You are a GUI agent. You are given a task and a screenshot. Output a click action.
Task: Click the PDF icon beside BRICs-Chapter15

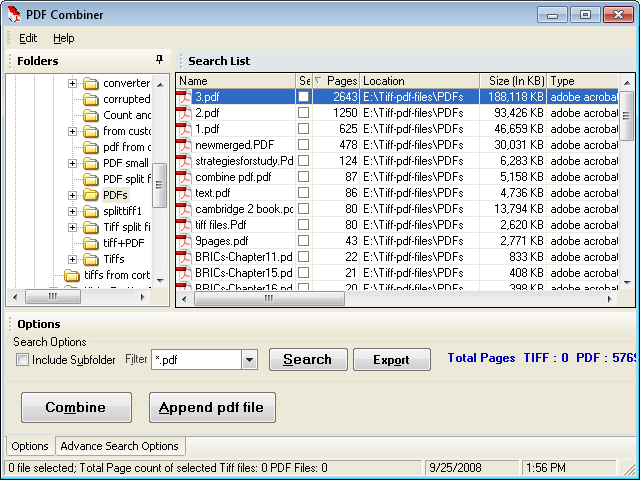pyautogui.click(x=184, y=273)
